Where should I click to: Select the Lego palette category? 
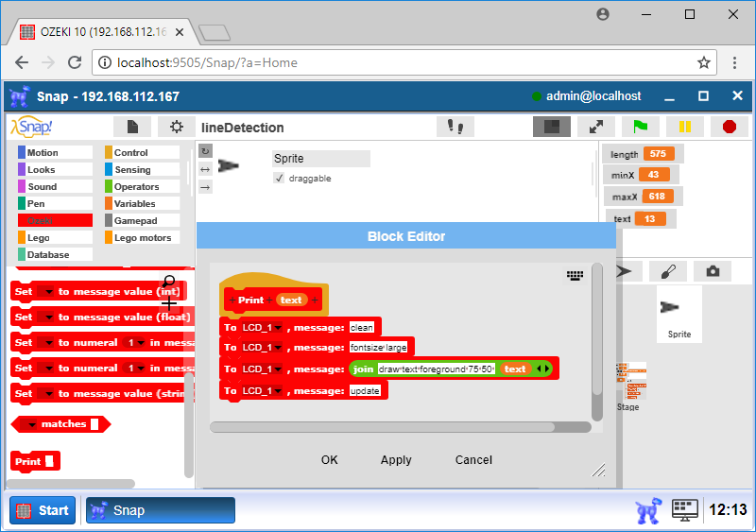55,237
